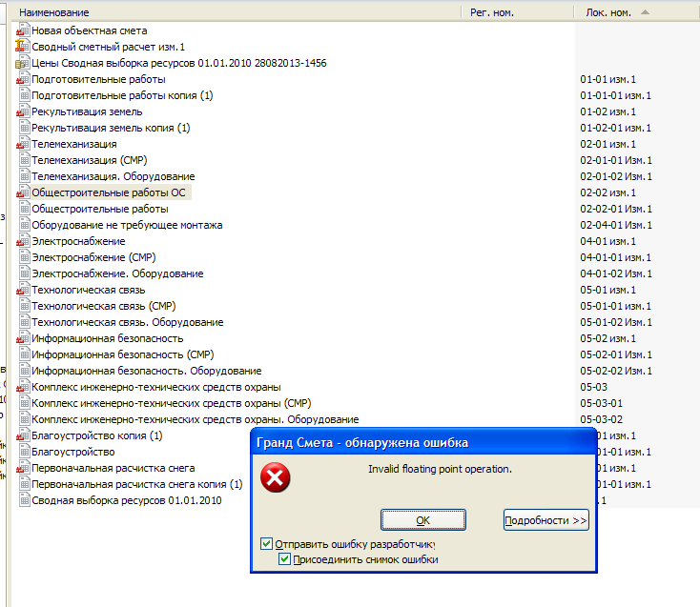Select row Телемеханизация. Оборудование
The height and width of the screenshot is (607, 700).
[x=113, y=176]
